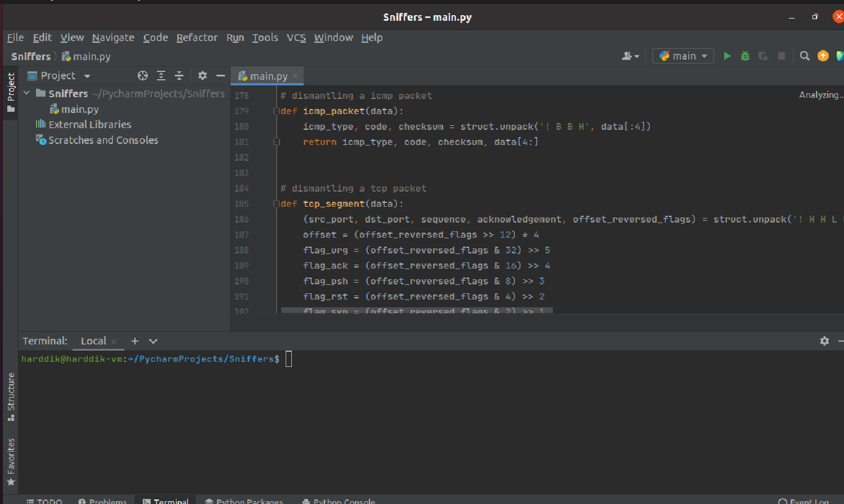Open Terminal panel gear settings

click(824, 340)
